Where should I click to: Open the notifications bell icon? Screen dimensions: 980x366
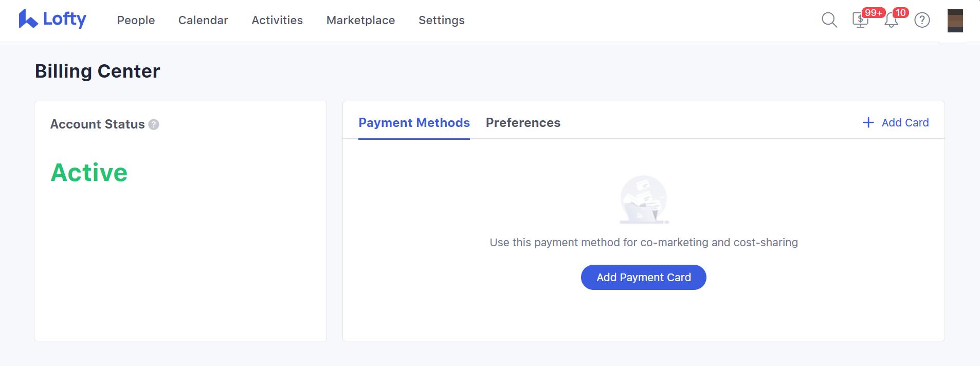coord(891,21)
